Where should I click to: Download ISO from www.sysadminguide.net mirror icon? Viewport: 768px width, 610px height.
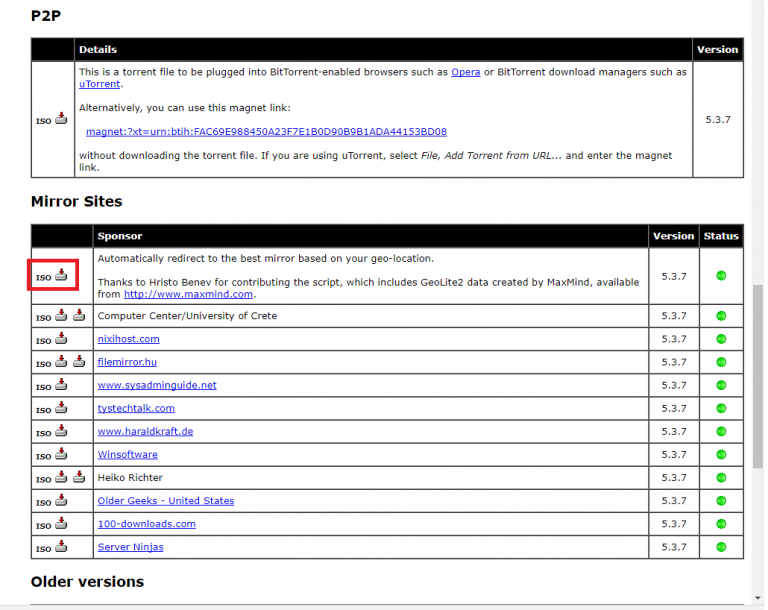tap(61, 385)
